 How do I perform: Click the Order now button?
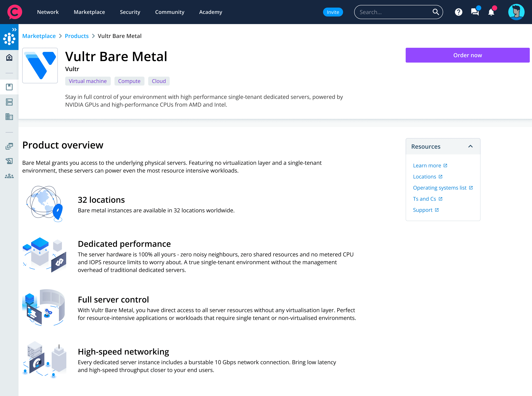tap(467, 55)
